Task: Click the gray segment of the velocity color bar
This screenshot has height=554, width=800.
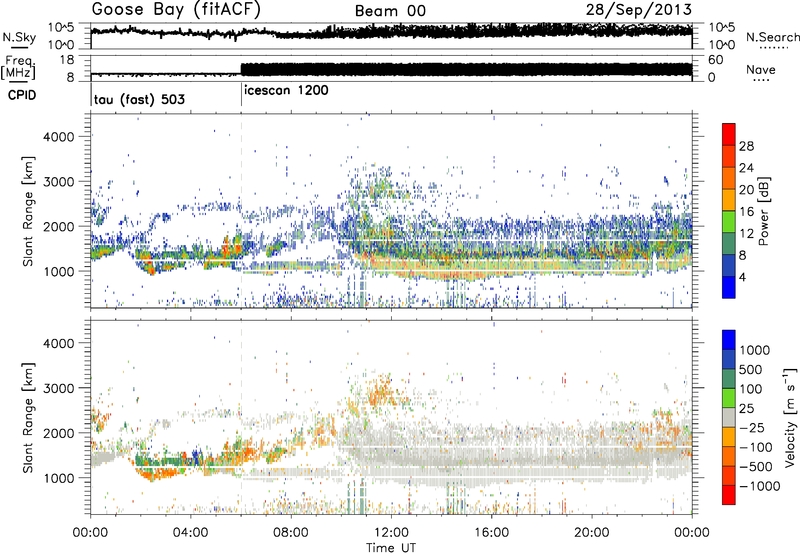Action: tap(729, 417)
